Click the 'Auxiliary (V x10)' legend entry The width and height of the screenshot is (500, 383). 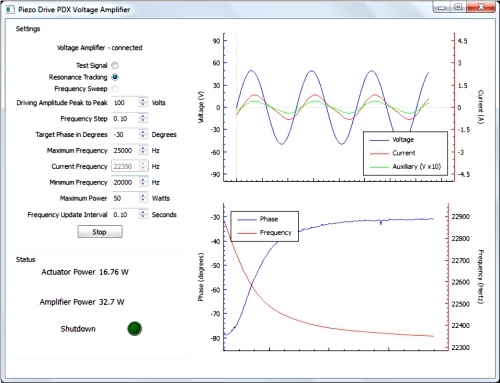[x=405, y=166]
